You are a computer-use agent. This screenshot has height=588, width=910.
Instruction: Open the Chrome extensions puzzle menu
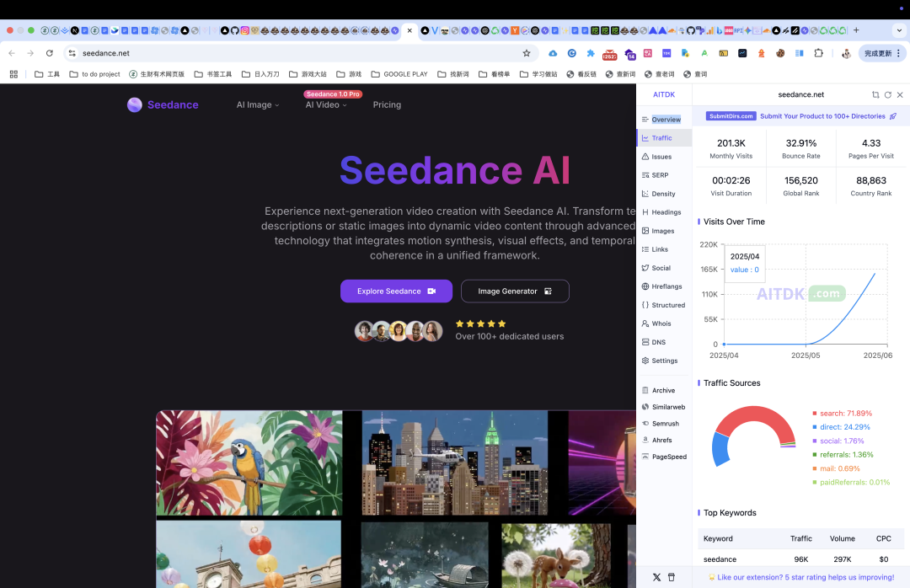click(818, 53)
